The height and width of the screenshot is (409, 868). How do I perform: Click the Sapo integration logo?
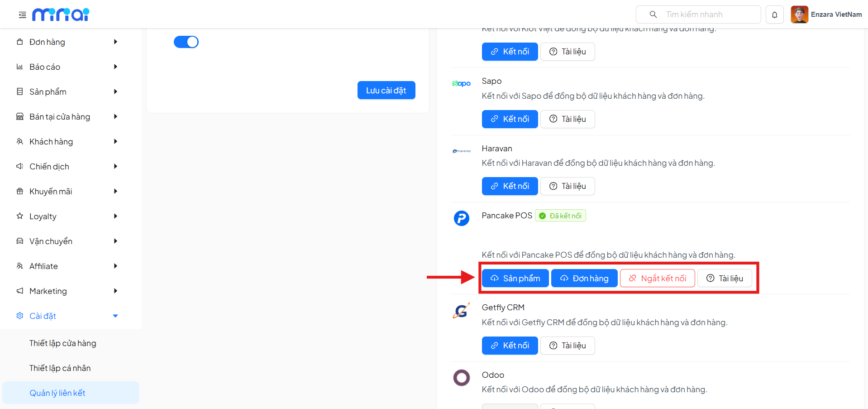coord(461,83)
